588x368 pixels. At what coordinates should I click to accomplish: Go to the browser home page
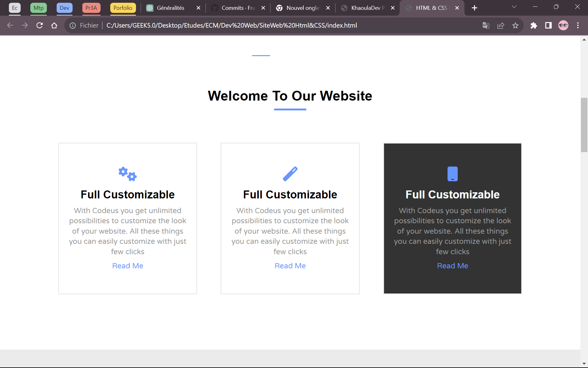[x=54, y=25]
